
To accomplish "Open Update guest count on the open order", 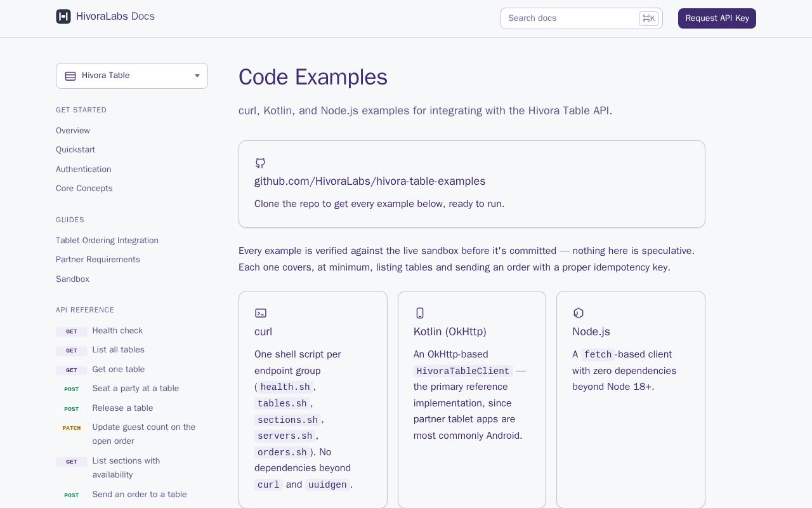I will coord(144,434).
